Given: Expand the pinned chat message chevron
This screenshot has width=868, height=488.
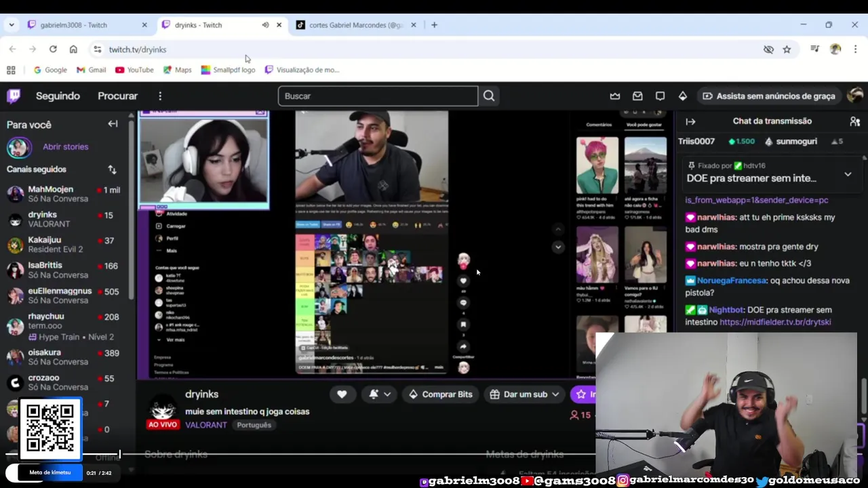Looking at the screenshot, I should (x=848, y=174).
